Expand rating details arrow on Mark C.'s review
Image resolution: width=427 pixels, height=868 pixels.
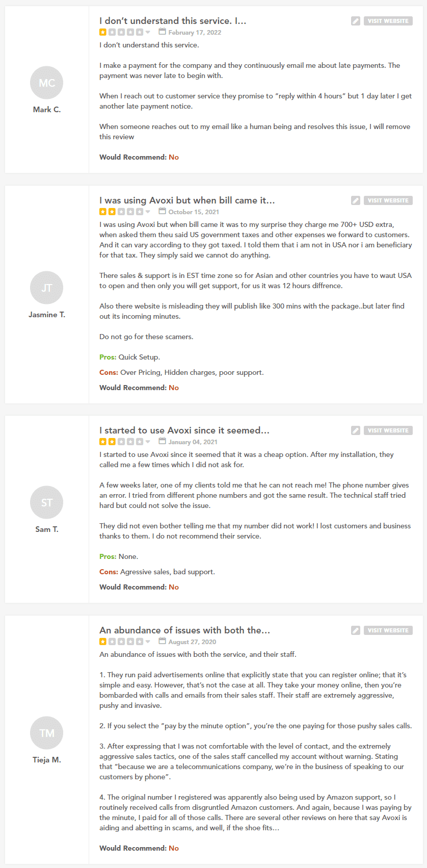[x=148, y=32]
